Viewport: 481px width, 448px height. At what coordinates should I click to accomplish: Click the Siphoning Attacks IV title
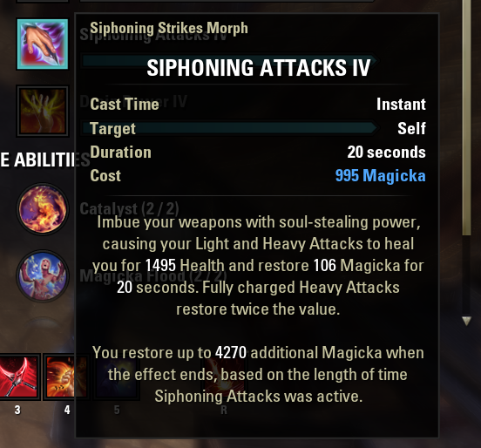(259, 68)
